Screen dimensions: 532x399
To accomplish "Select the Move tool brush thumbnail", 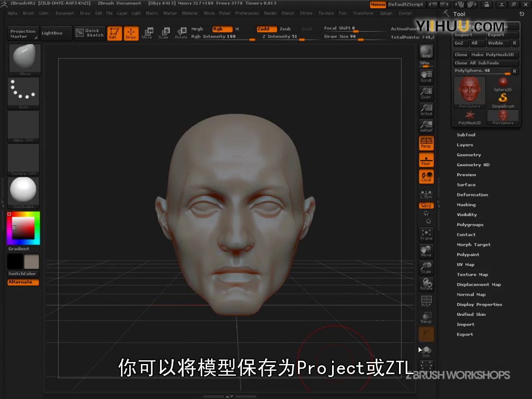I will (24, 58).
